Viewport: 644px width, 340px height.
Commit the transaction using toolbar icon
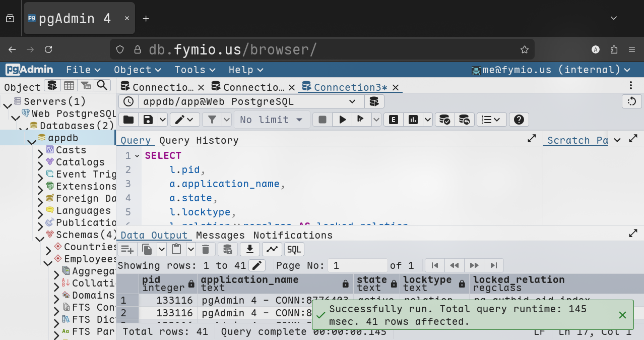444,120
